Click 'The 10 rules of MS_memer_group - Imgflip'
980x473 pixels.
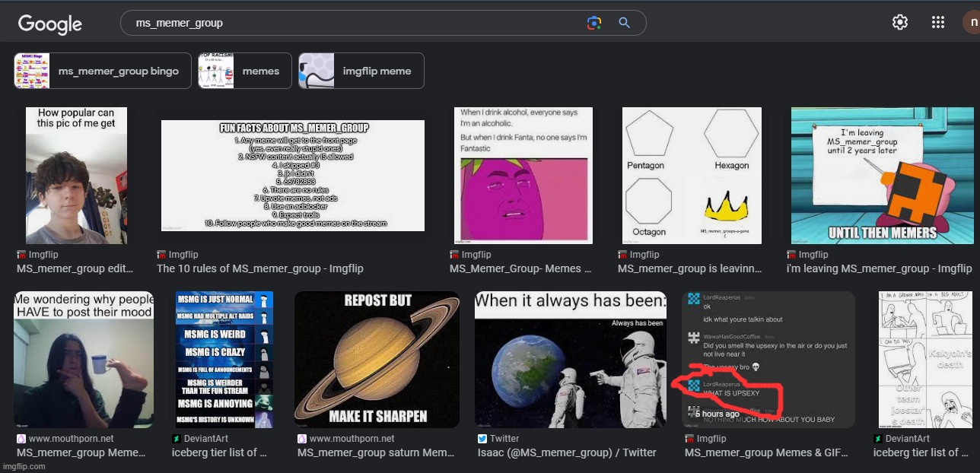pos(260,268)
